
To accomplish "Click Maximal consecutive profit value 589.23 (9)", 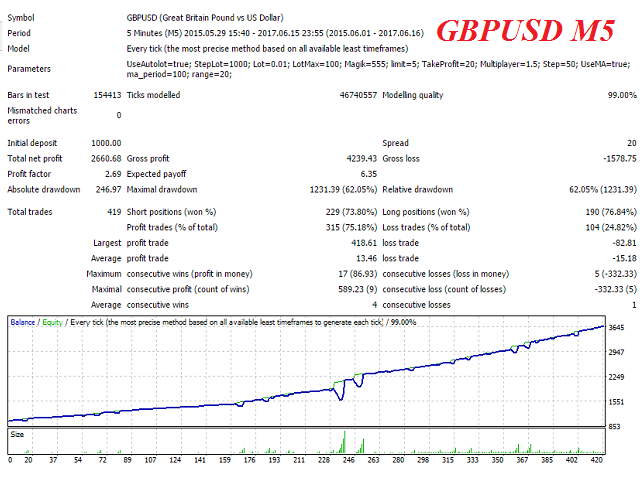I will click(358, 289).
